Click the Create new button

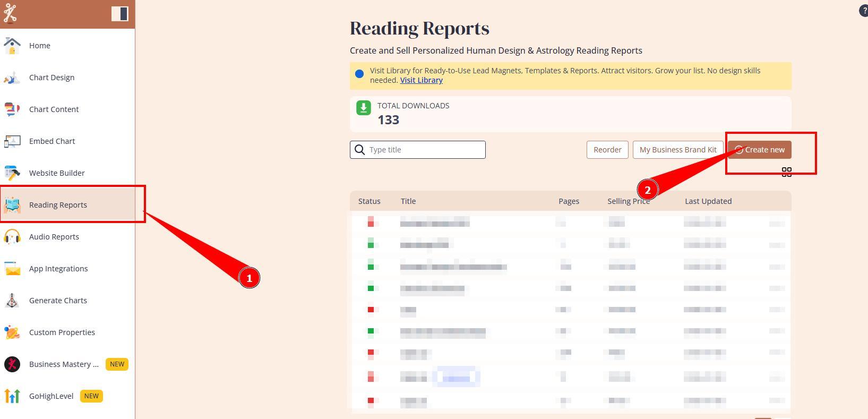pos(759,150)
